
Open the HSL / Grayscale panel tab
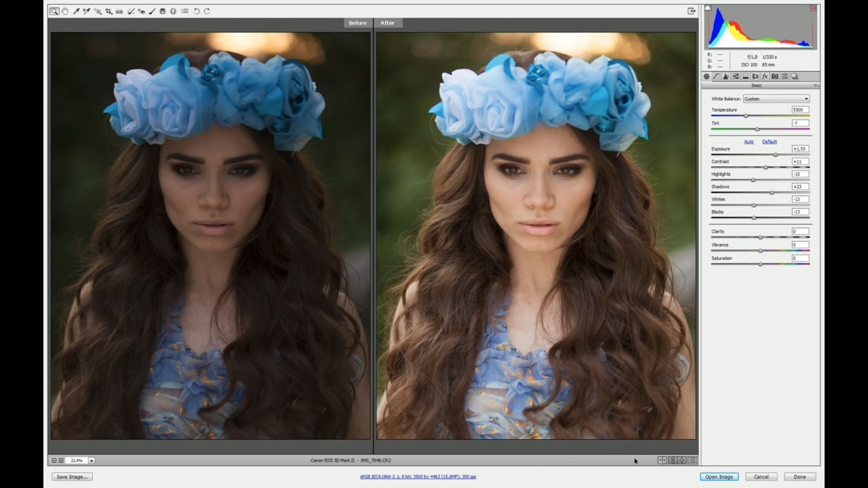(736, 77)
